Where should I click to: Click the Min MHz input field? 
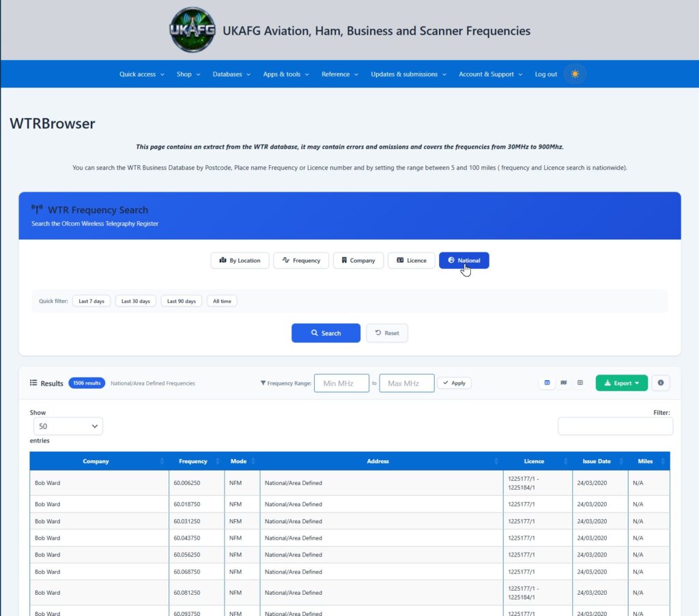tap(341, 383)
